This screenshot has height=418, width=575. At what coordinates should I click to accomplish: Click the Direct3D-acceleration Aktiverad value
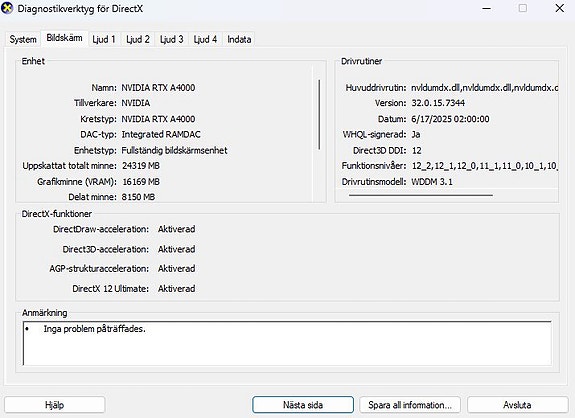pyautogui.click(x=176, y=249)
